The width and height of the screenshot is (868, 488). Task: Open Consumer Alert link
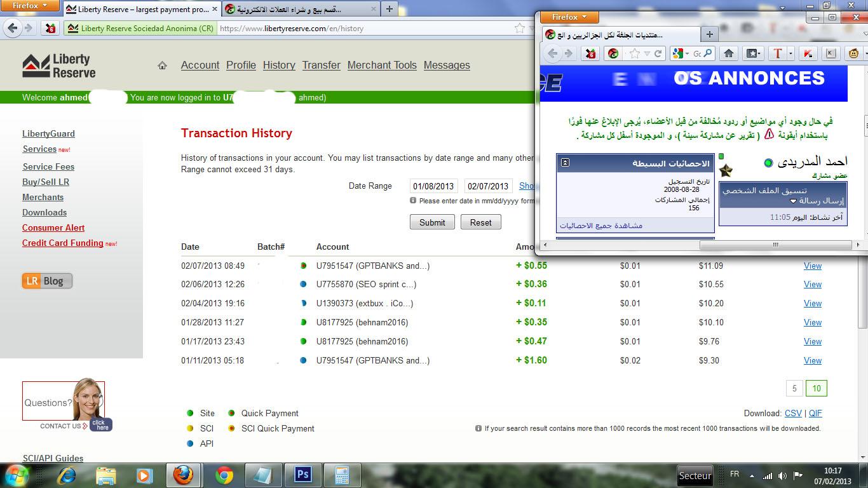53,227
